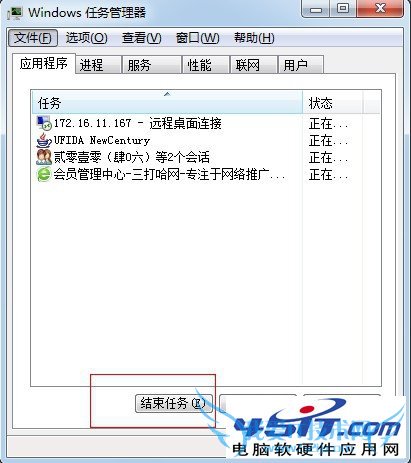The image size is (411, 463).
Task: Click the UFIDA NewCentury Java icon
Action: pyautogui.click(x=44, y=140)
